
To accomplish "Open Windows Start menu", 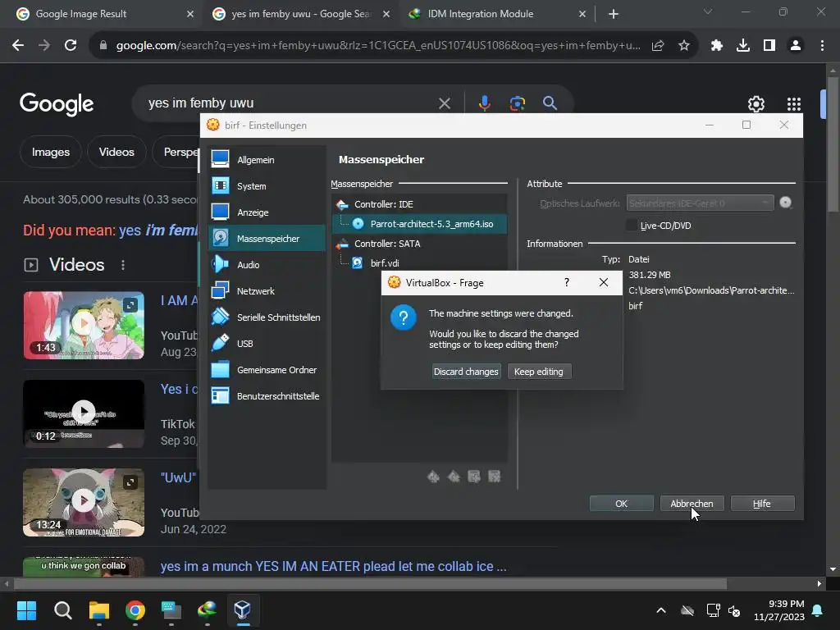I will coord(26,609).
